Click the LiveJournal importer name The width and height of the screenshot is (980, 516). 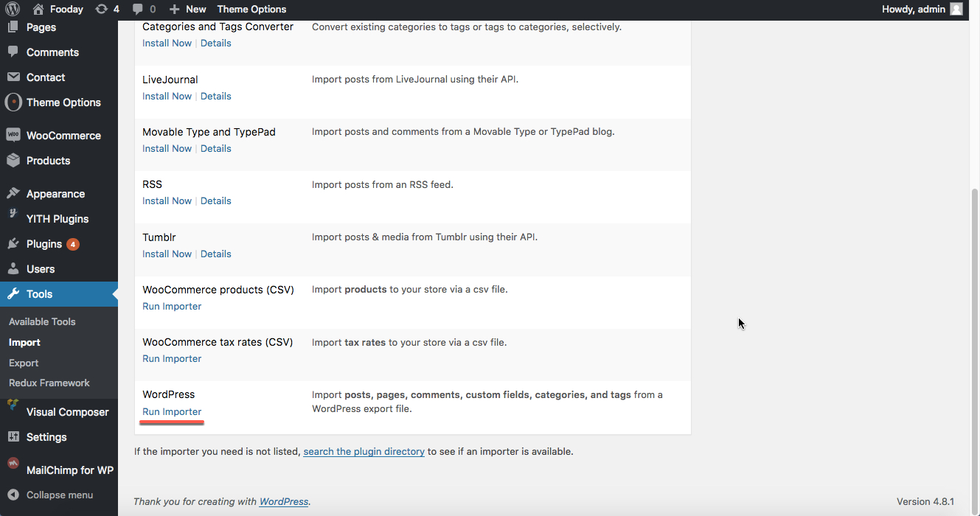tap(170, 80)
